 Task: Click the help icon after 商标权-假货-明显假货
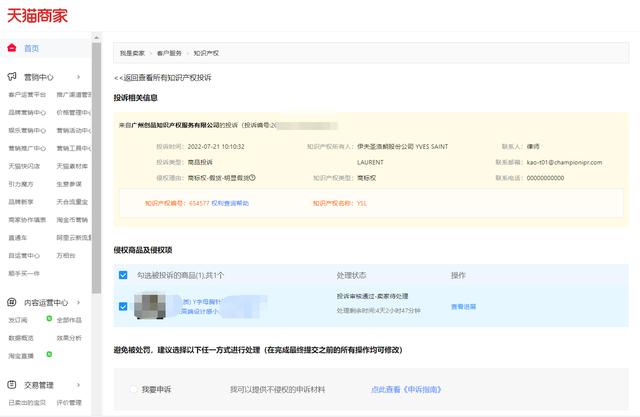point(252,177)
